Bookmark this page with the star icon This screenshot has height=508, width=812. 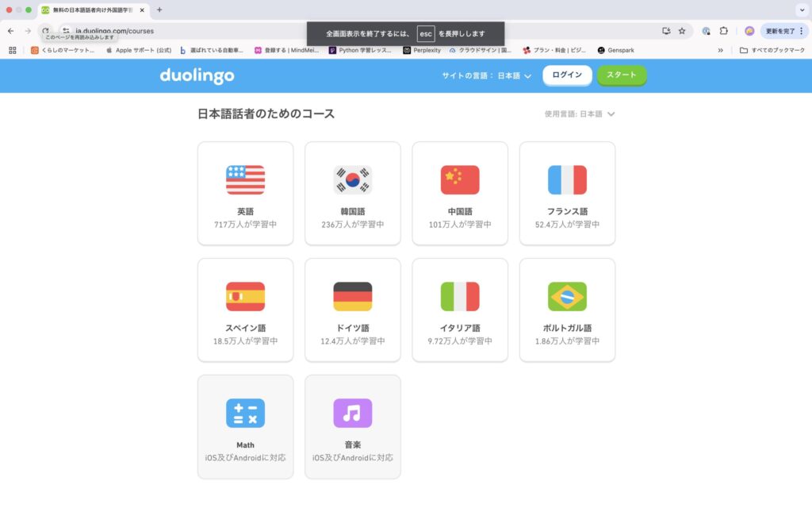[x=682, y=31]
